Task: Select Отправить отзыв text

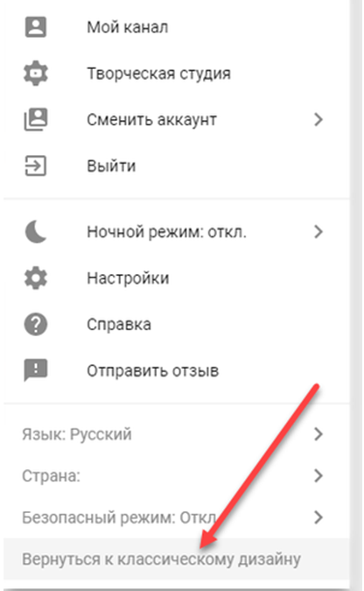Action: (x=152, y=371)
